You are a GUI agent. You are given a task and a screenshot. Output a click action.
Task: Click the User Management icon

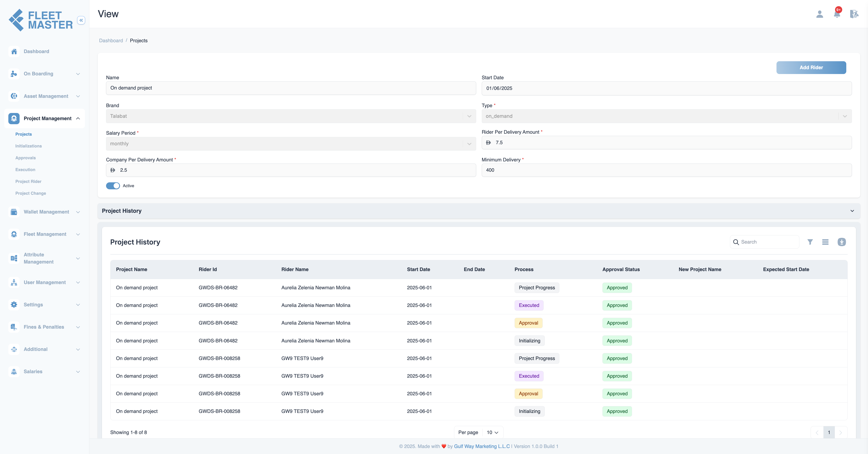[x=14, y=282]
